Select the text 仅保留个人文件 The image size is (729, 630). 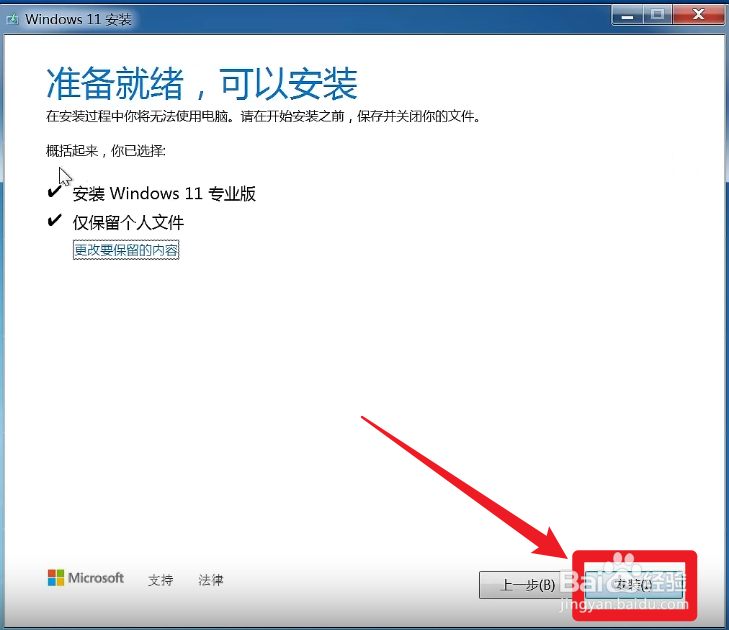coord(128,223)
